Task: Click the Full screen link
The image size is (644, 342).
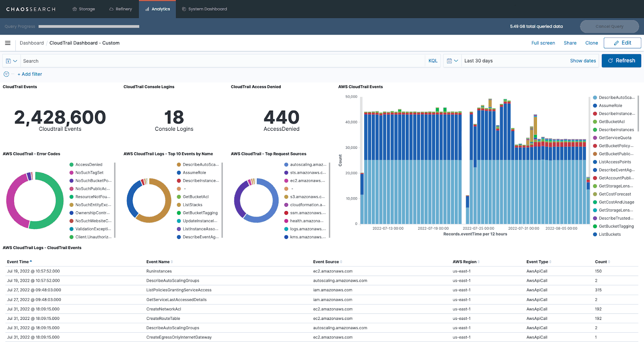Action: pyautogui.click(x=543, y=43)
